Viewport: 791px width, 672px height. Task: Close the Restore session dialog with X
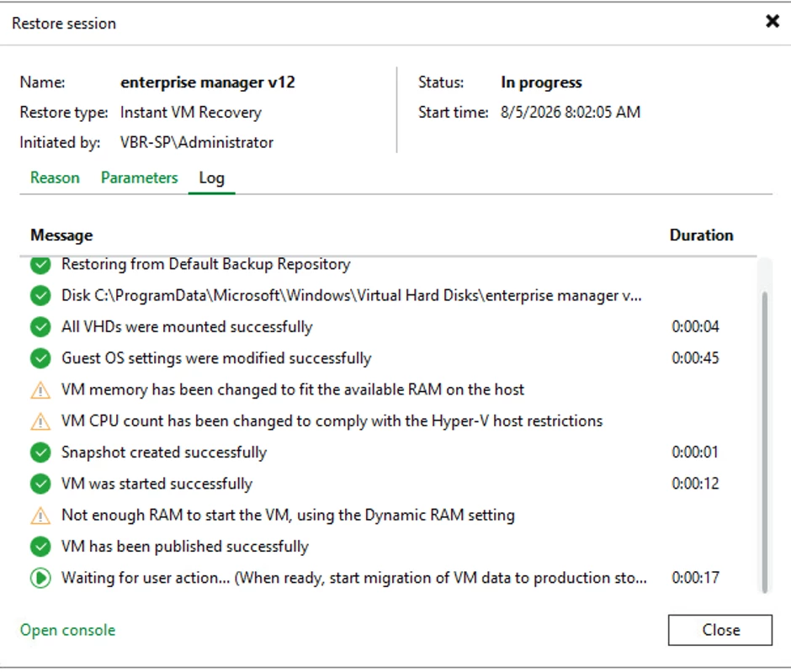click(x=772, y=21)
